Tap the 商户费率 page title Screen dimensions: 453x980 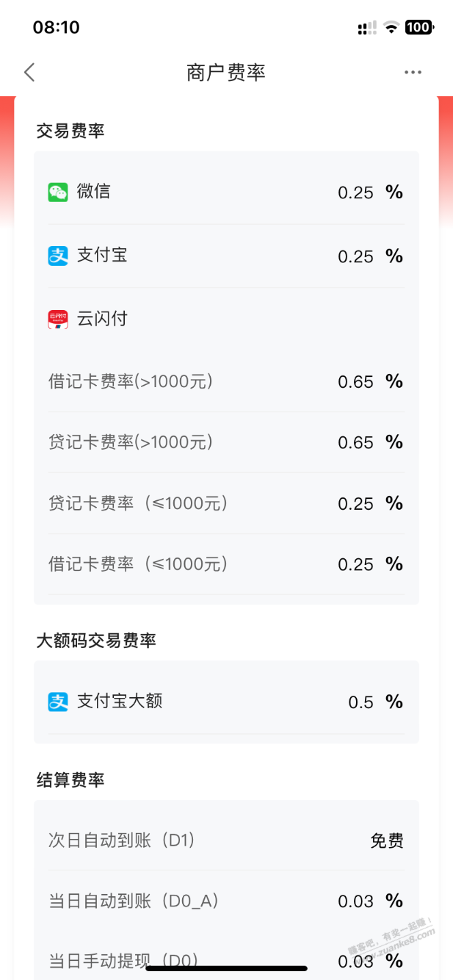point(226,72)
